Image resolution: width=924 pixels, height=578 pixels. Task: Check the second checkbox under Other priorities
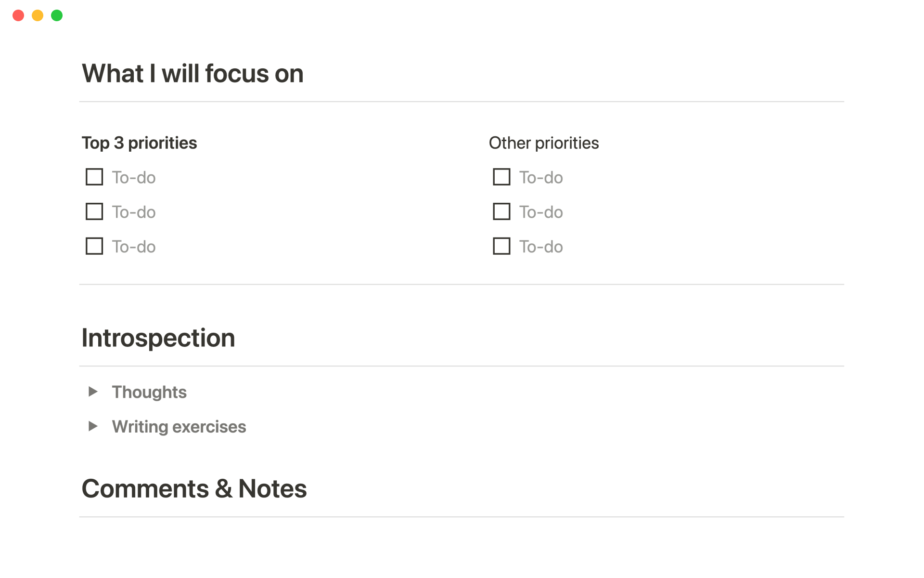(501, 211)
